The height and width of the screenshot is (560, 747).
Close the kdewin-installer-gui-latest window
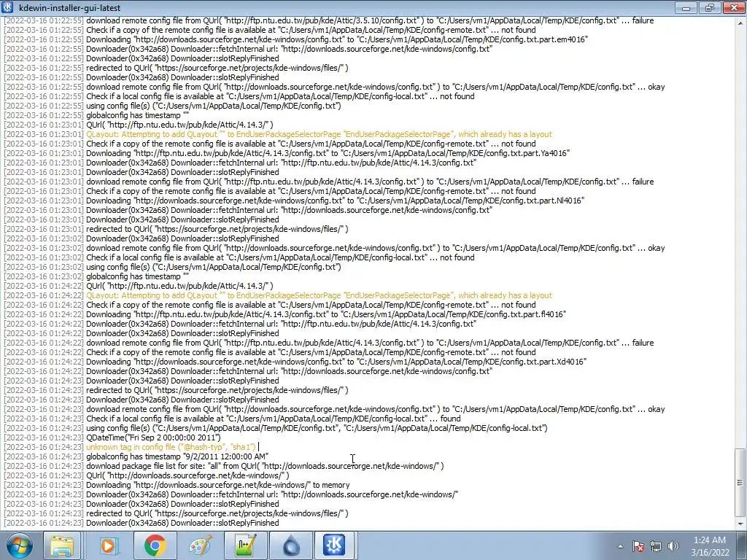734,7
